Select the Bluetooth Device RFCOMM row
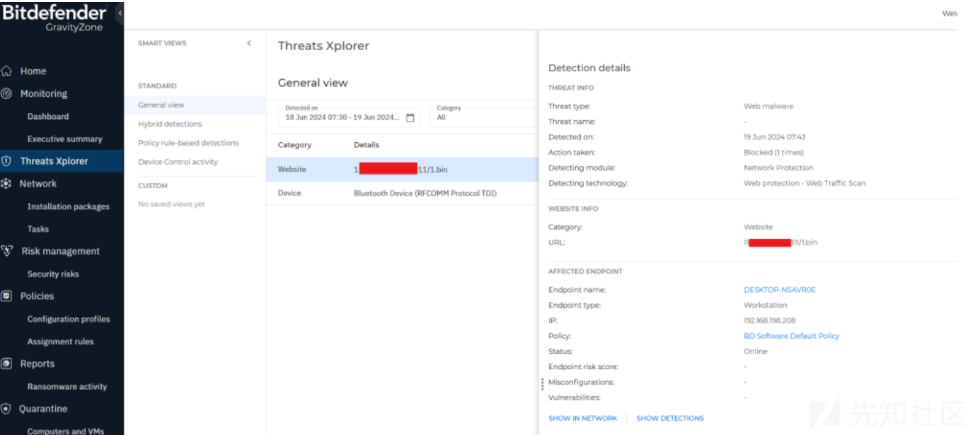Image resolution: width=980 pixels, height=435 pixels. point(402,193)
